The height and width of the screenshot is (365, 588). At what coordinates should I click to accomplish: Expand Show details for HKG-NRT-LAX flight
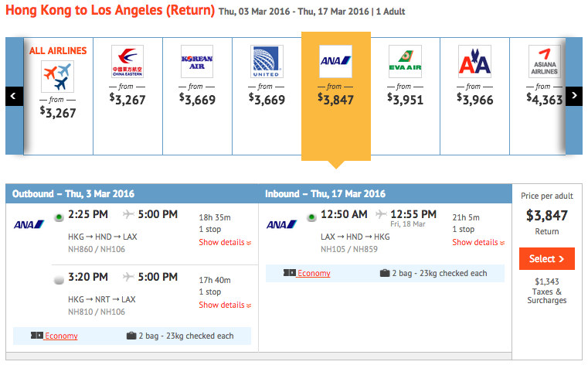tap(225, 305)
